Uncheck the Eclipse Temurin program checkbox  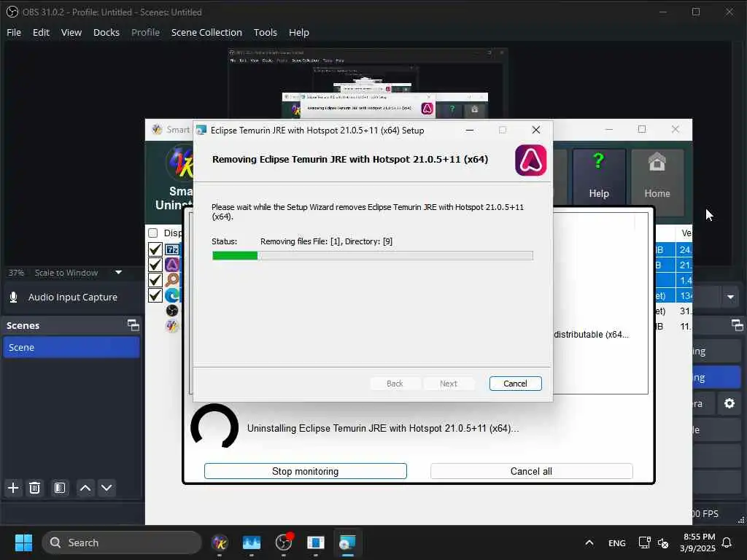(x=155, y=265)
